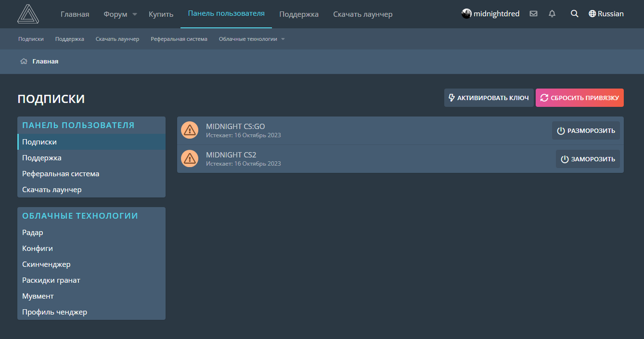Open the notifications bell icon
This screenshot has height=339, width=644.
(552, 14)
